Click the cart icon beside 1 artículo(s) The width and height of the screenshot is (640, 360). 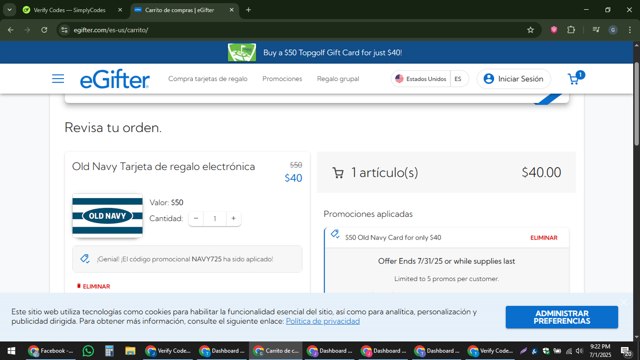[x=338, y=173]
